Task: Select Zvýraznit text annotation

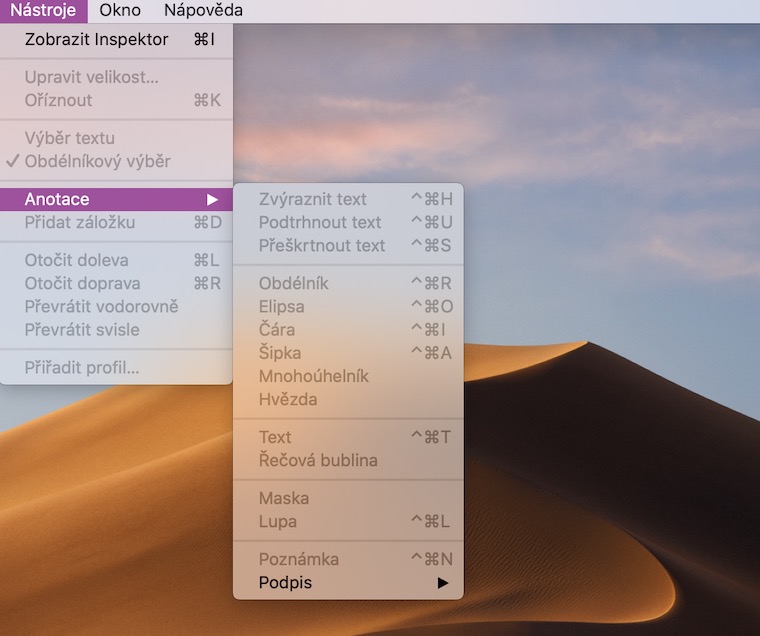Action: tap(348, 199)
